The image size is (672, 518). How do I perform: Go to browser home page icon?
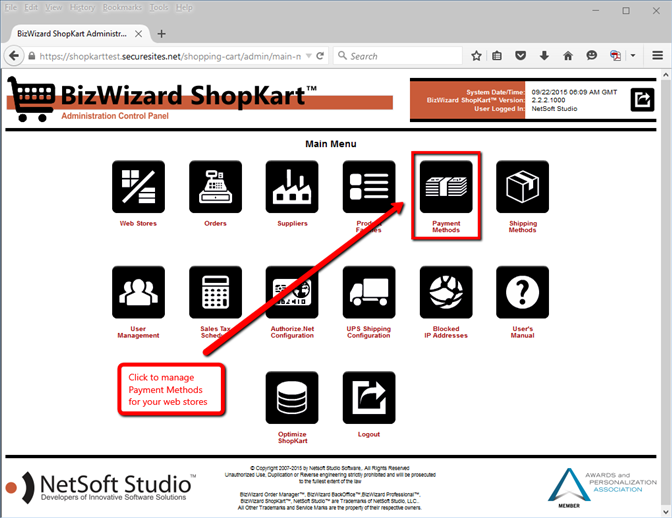(568, 56)
